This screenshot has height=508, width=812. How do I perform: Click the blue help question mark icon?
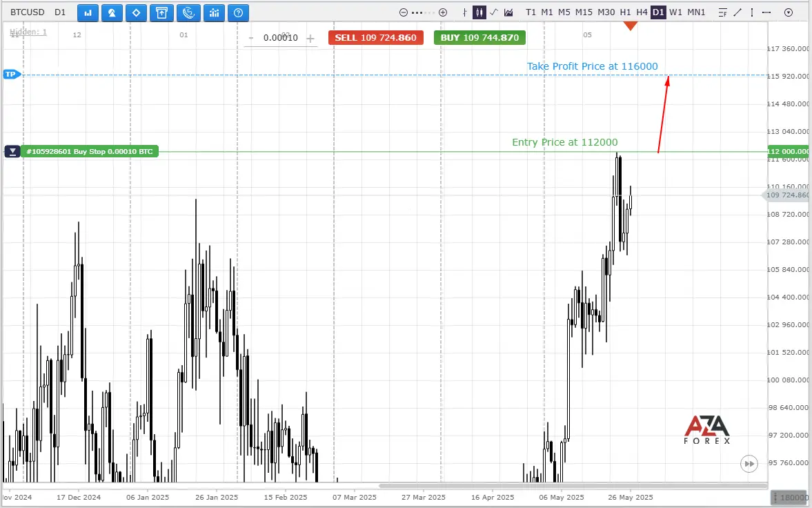[x=239, y=12]
